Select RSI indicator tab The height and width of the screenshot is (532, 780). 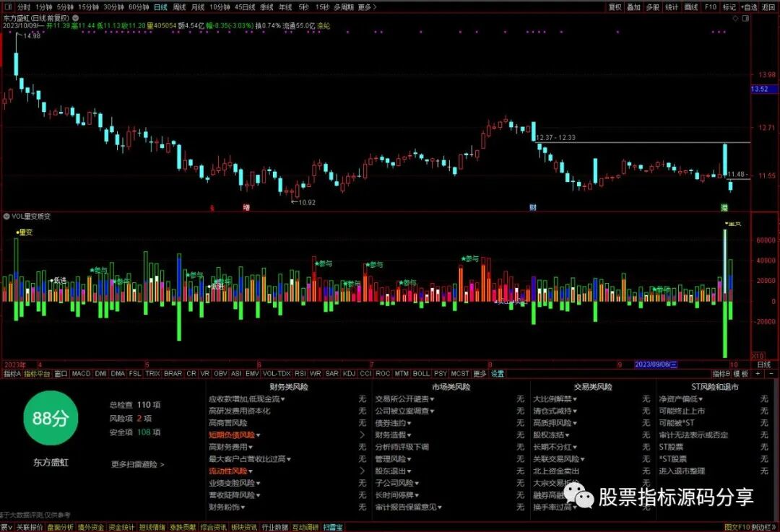tap(300, 373)
